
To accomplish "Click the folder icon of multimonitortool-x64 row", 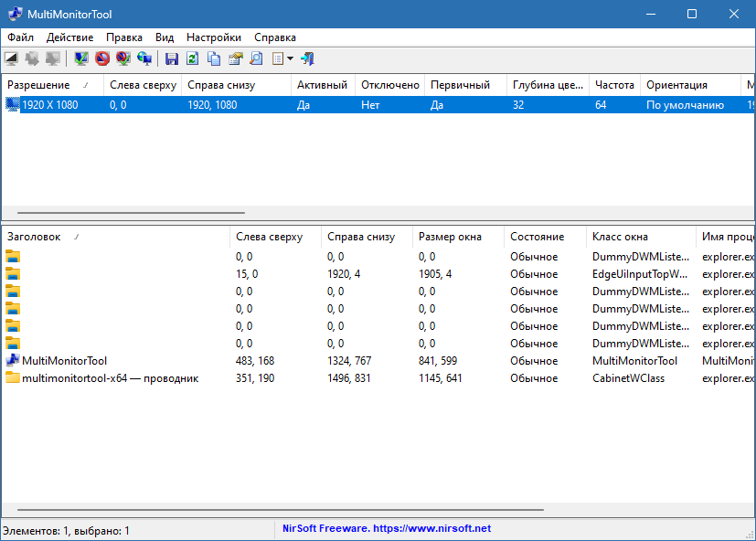I will (x=13, y=377).
